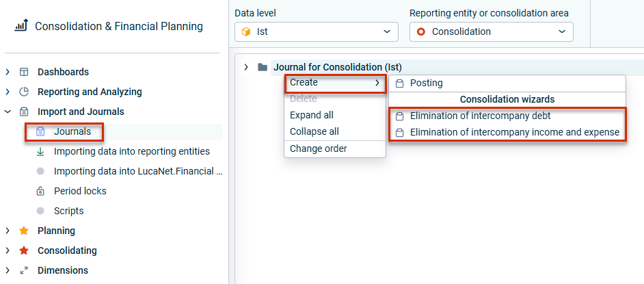The width and height of the screenshot is (644, 284).
Task: Open the Scripts sidebar entry
Action: coord(68,211)
